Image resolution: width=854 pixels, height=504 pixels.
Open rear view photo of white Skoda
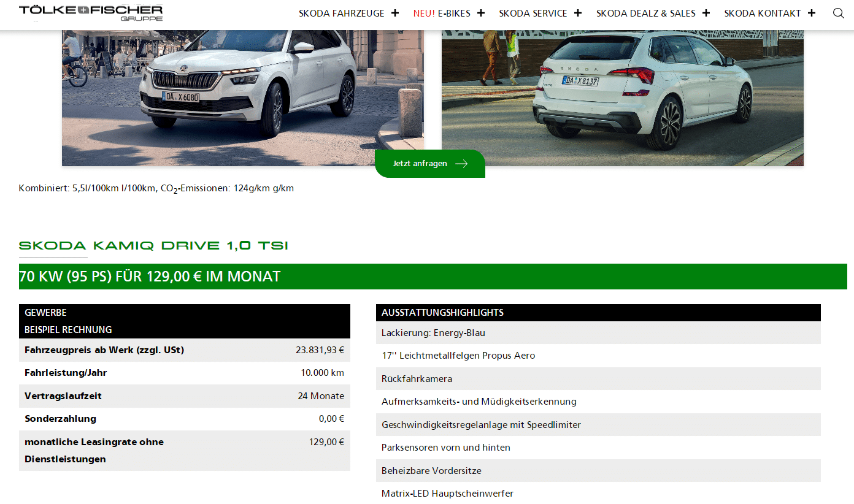(623, 97)
